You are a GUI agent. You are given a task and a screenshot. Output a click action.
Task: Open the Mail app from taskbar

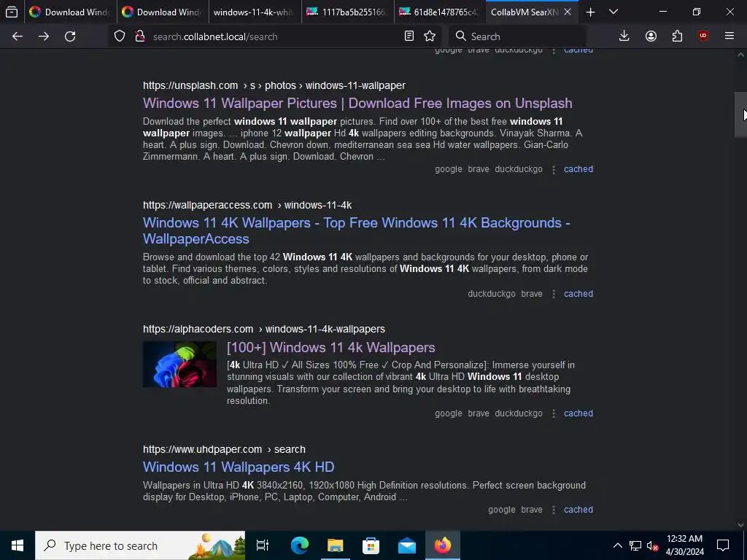click(407, 545)
